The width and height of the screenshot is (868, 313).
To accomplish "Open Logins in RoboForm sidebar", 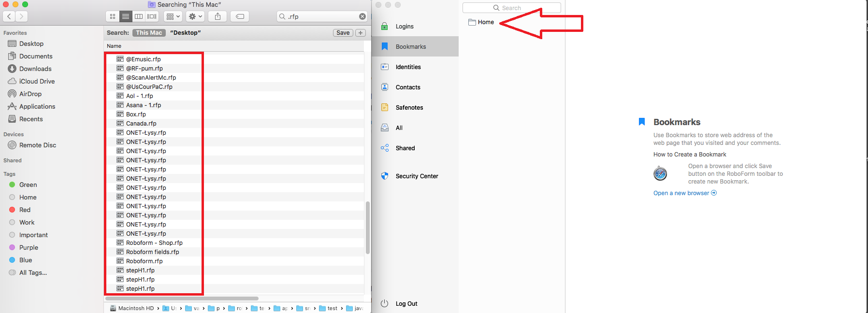I will point(405,26).
